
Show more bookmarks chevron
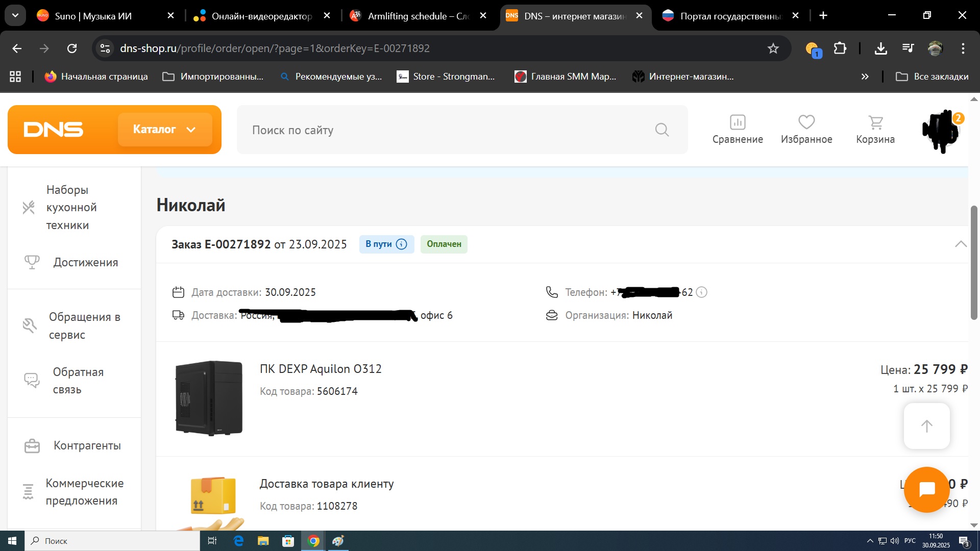pos(865,77)
